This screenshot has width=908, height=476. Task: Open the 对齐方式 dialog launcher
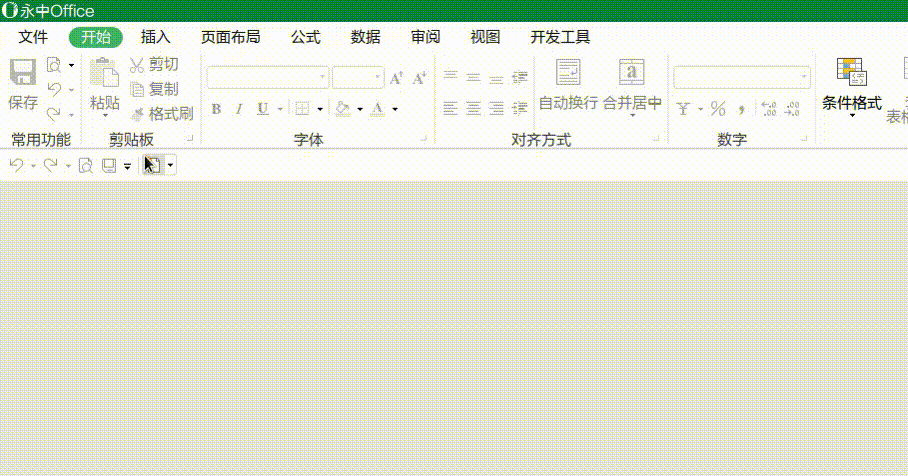656,138
